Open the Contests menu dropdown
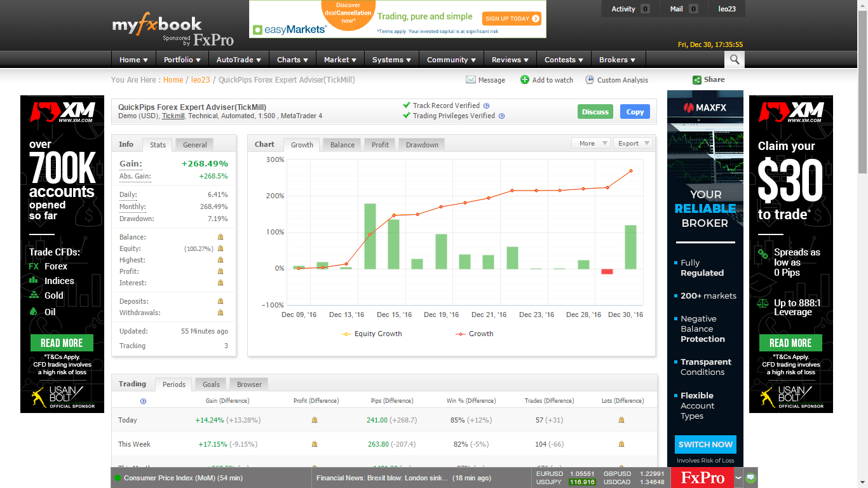Screen dimensions: 868x488 (x=564, y=60)
